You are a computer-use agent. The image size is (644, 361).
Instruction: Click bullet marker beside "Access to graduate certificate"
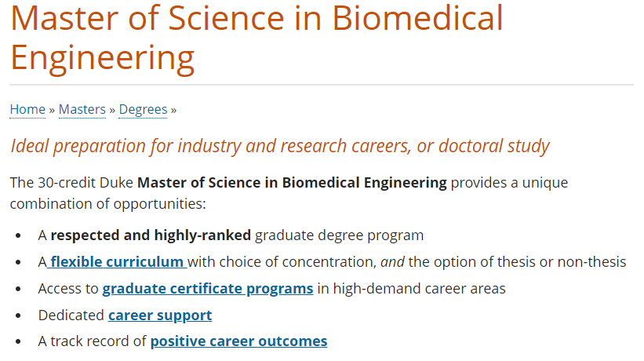click(x=18, y=289)
